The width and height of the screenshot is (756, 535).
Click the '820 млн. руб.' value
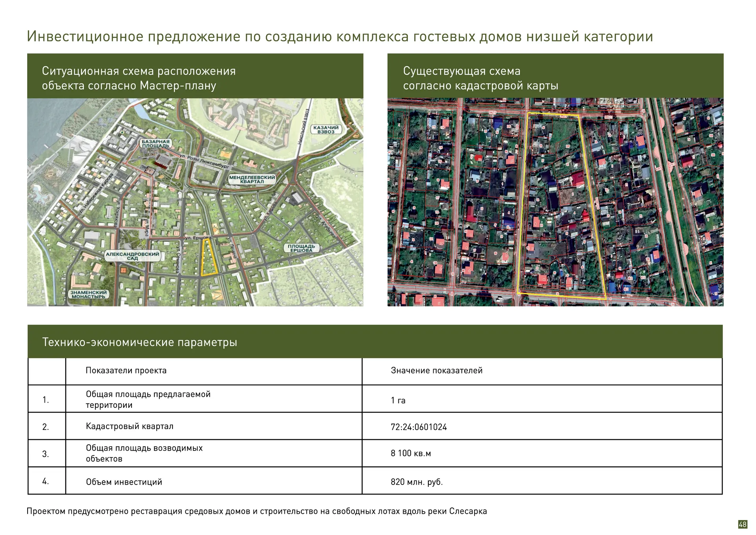click(x=417, y=482)
